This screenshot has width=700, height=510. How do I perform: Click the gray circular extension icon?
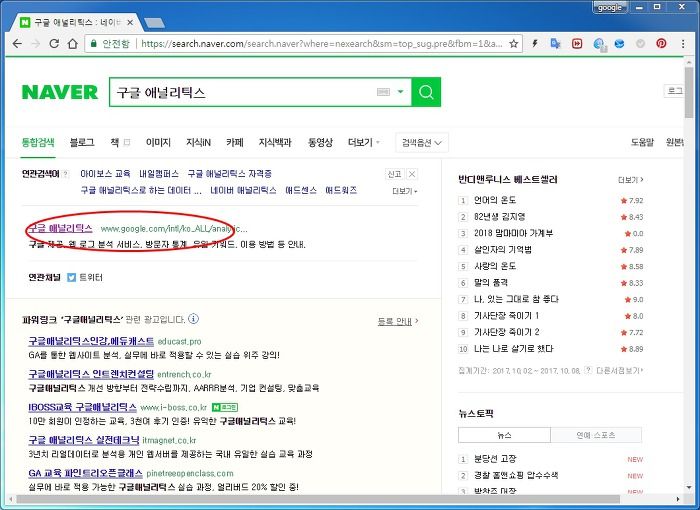pyautogui.click(x=640, y=43)
